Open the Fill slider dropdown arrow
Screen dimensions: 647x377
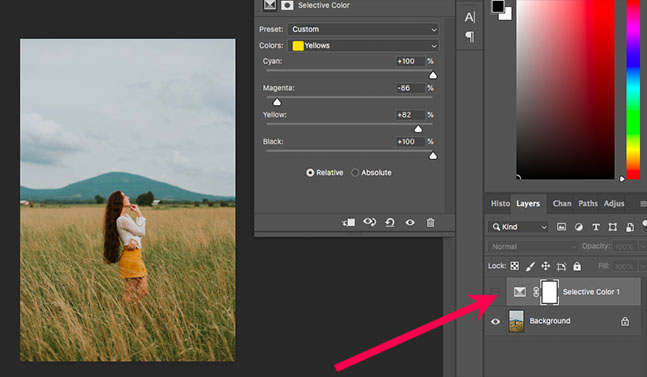point(642,267)
